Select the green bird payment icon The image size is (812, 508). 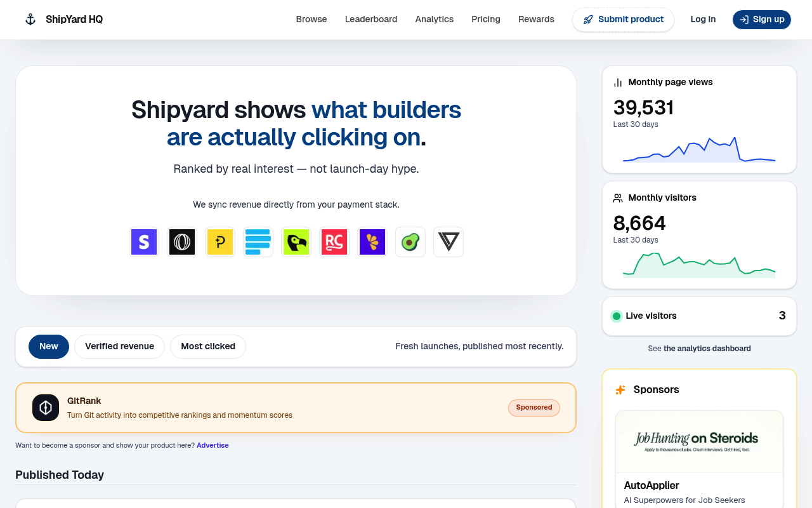[296, 242]
